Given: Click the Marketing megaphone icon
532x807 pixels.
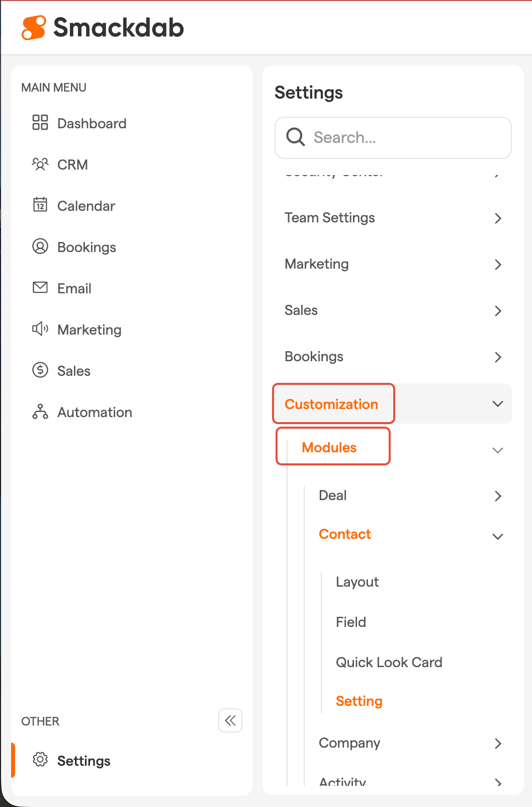Looking at the screenshot, I should (x=40, y=329).
